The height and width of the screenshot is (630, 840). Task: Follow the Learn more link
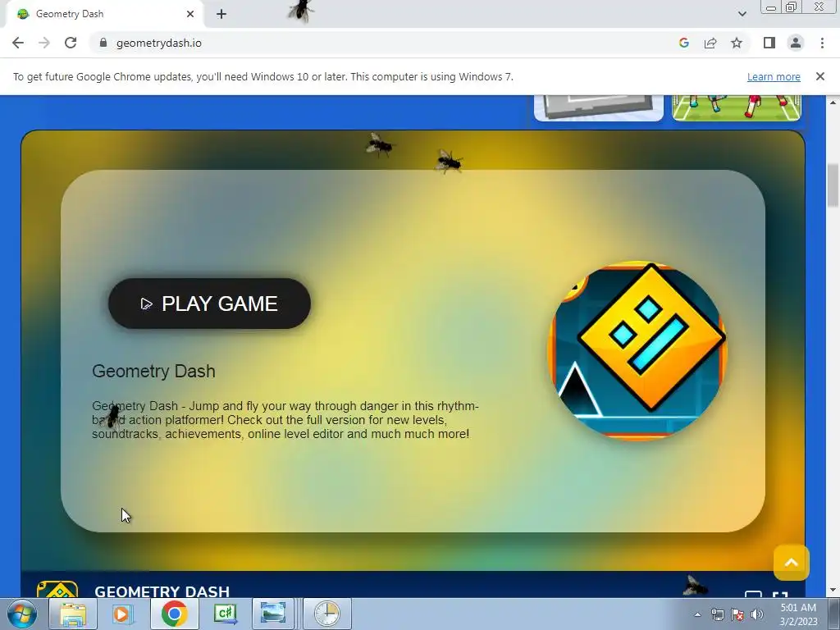pyautogui.click(x=774, y=76)
